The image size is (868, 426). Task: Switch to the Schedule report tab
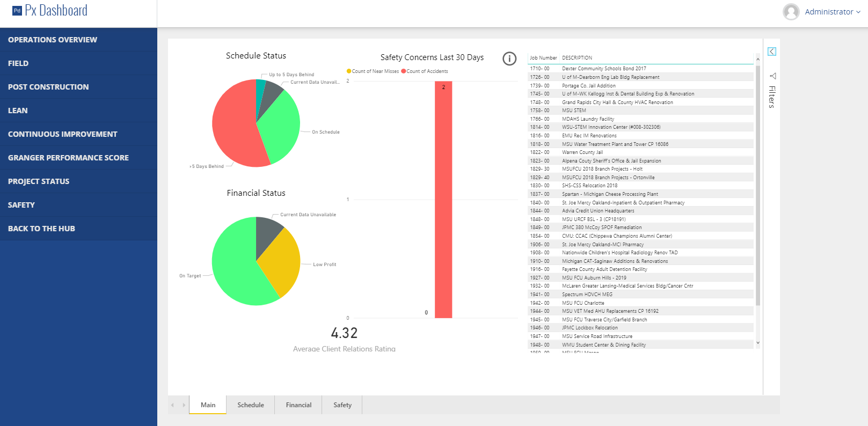251,405
